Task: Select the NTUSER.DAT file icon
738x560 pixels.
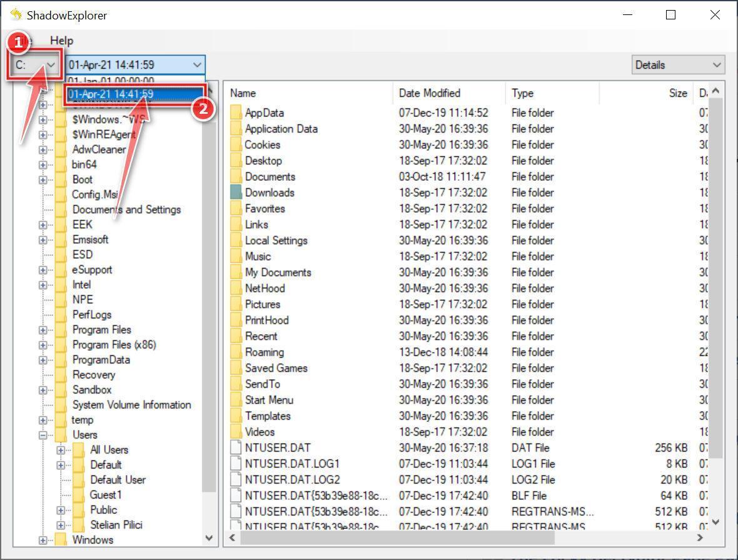Action: point(236,447)
